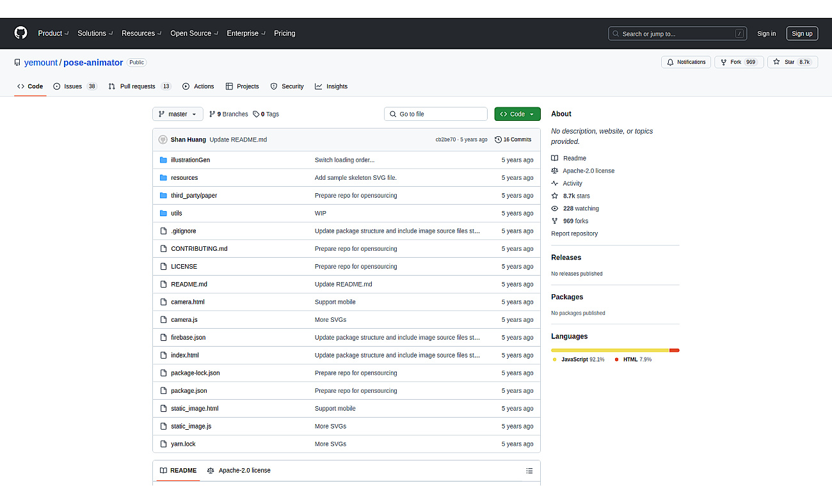Click the yarn.lock file icon
The height and width of the screenshot is (504, 832).
(163, 444)
